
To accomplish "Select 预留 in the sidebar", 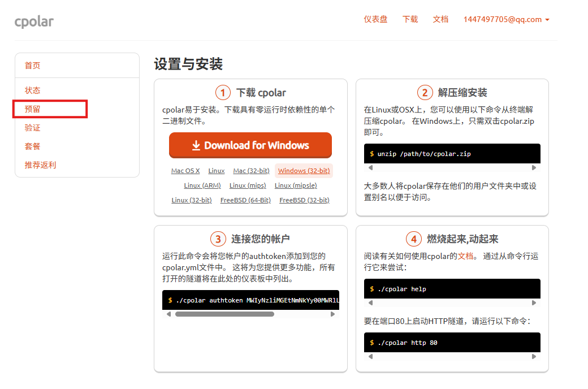I will pyautogui.click(x=33, y=109).
